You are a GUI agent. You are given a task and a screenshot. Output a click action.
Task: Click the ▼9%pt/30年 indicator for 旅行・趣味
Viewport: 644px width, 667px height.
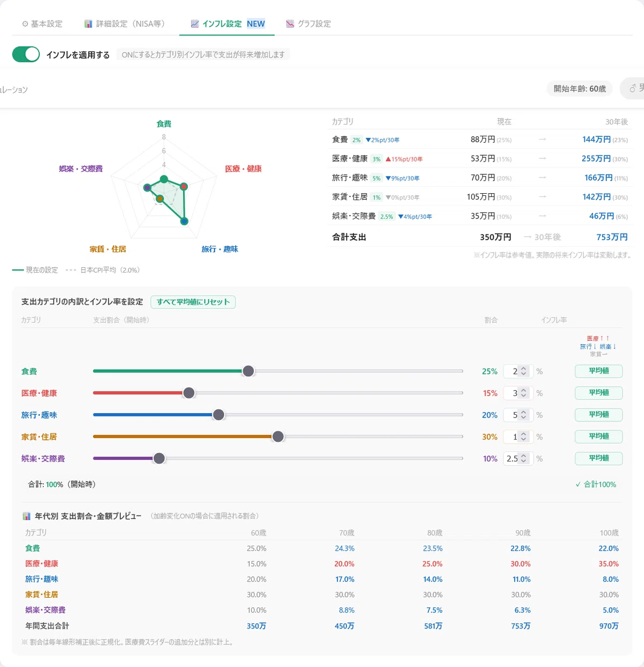pos(402,179)
